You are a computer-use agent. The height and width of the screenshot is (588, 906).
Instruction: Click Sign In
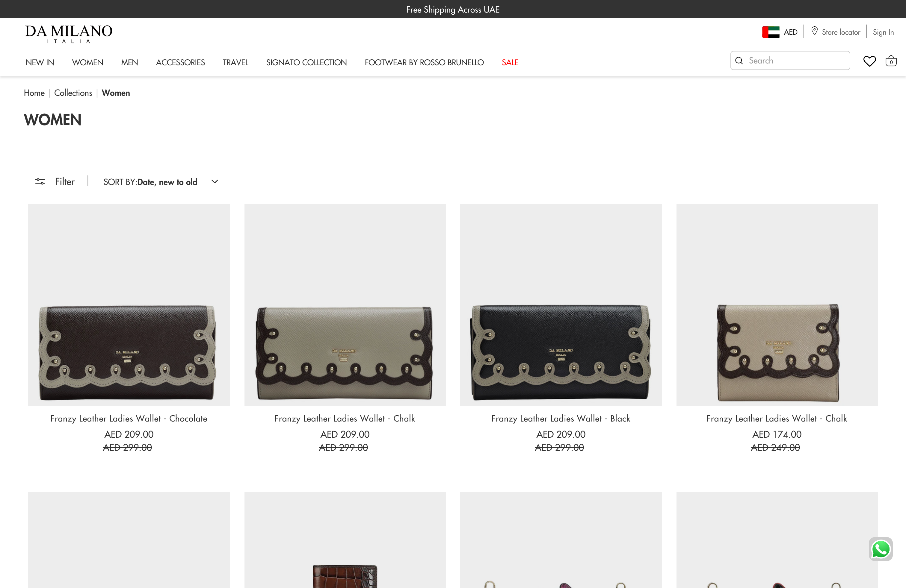[883, 32]
